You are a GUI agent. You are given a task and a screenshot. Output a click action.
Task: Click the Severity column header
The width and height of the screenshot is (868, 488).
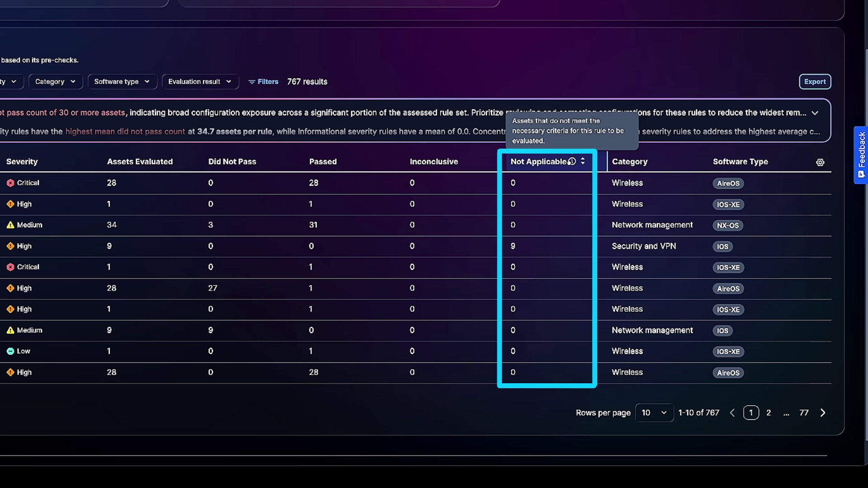tap(22, 162)
